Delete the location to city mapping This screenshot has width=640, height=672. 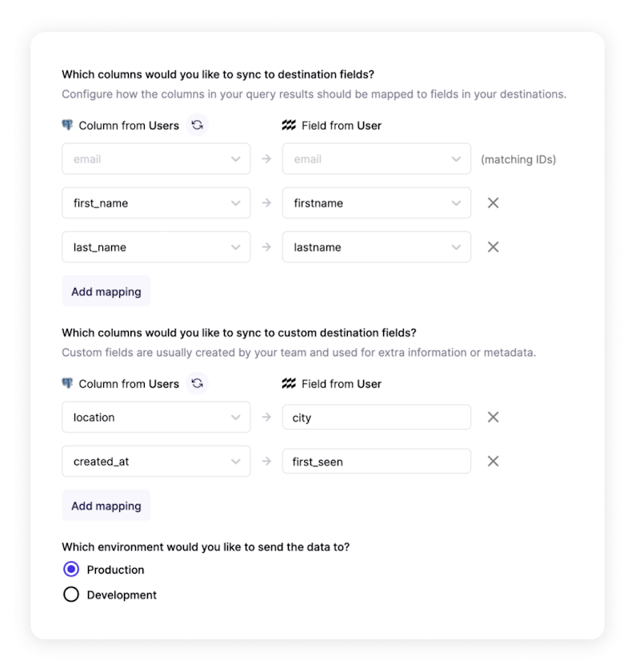pyautogui.click(x=493, y=417)
